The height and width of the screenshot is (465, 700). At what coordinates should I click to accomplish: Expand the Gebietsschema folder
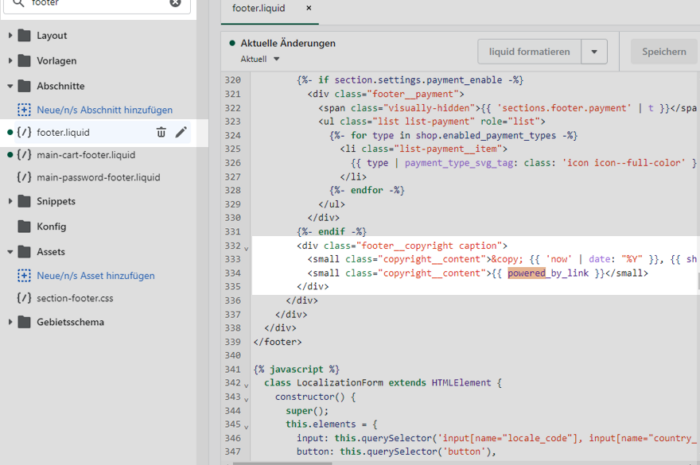tap(70, 322)
